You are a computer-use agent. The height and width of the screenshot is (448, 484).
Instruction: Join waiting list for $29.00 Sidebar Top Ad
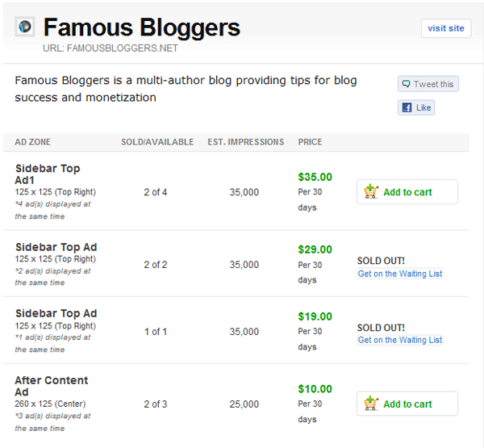(x=400, y=274)
